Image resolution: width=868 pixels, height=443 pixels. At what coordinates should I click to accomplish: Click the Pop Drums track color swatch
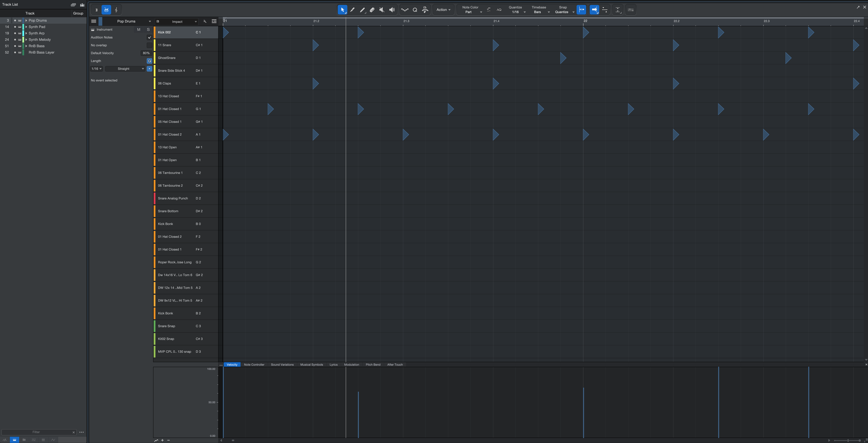100,21
